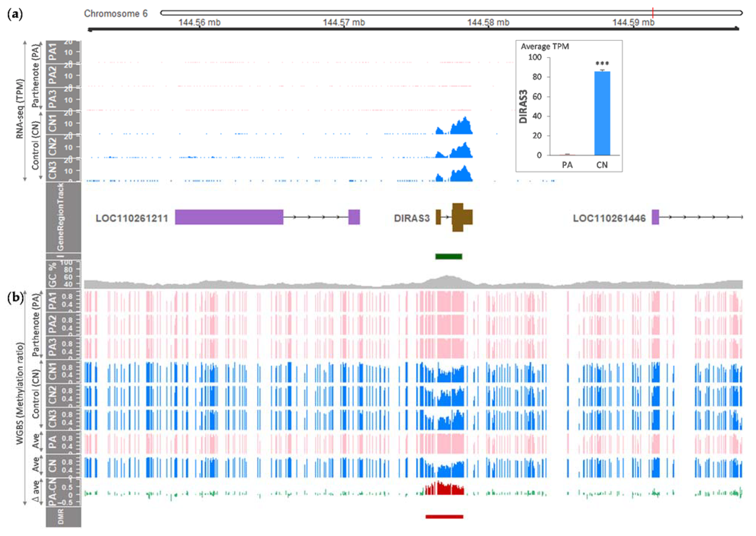756x536 pixels.
Task: Click the red chromosome position marker
Action: coord(653,13)
